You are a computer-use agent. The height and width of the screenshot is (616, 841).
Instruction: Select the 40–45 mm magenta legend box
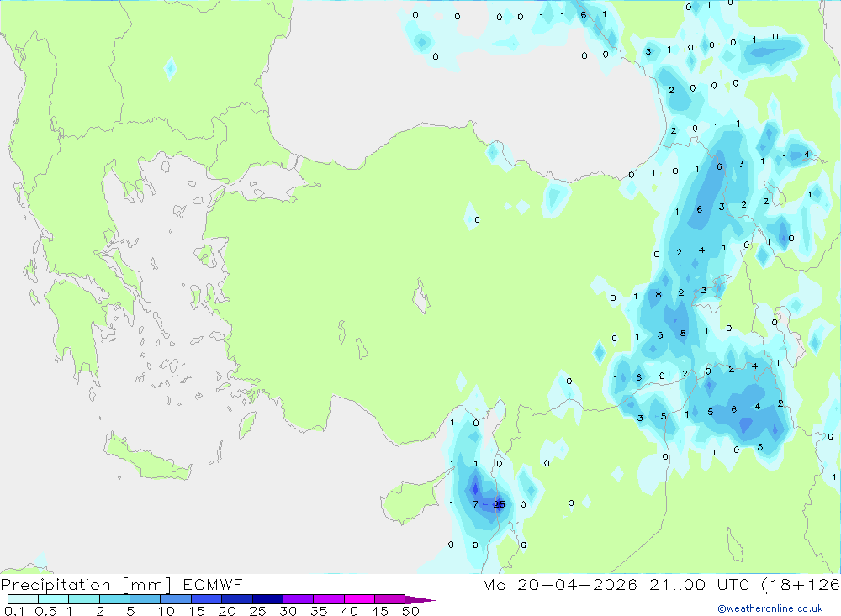pos(359,599)
